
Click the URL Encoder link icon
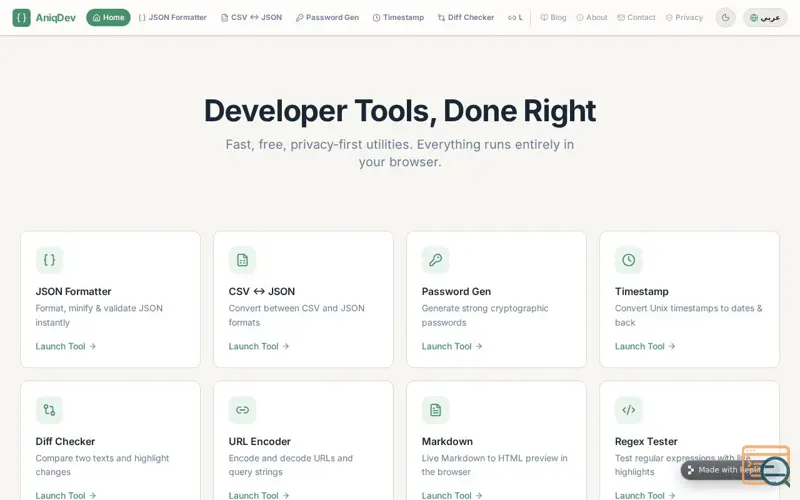(x=242, y=410)
